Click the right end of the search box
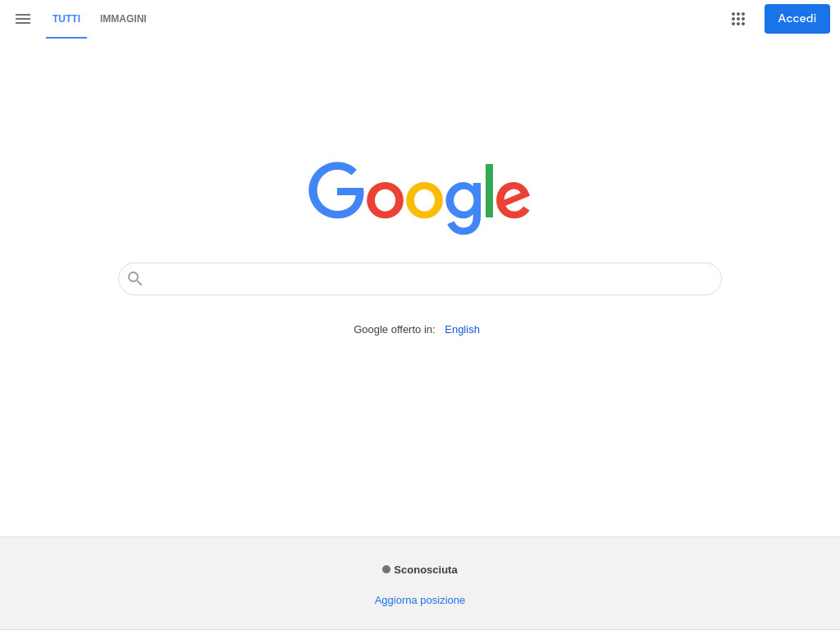Image resolution: width=840 pixels, height=630 pixels. [707, 279]
